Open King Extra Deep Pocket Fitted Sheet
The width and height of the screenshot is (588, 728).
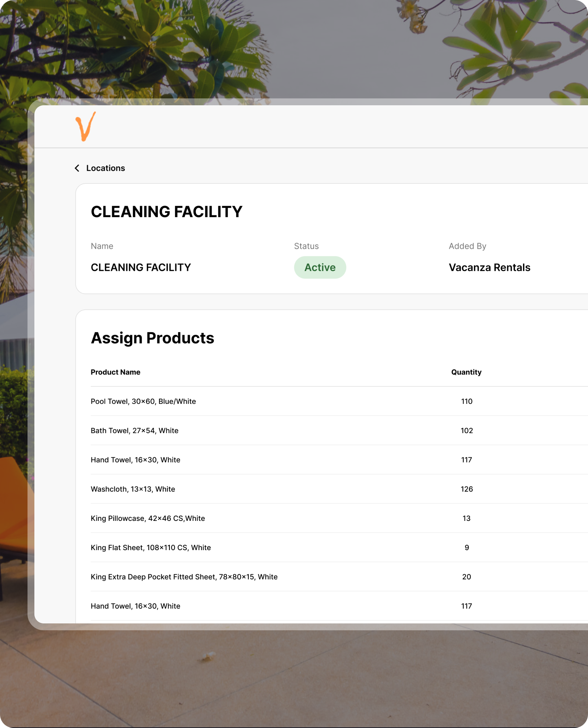[x=184, y=577]
